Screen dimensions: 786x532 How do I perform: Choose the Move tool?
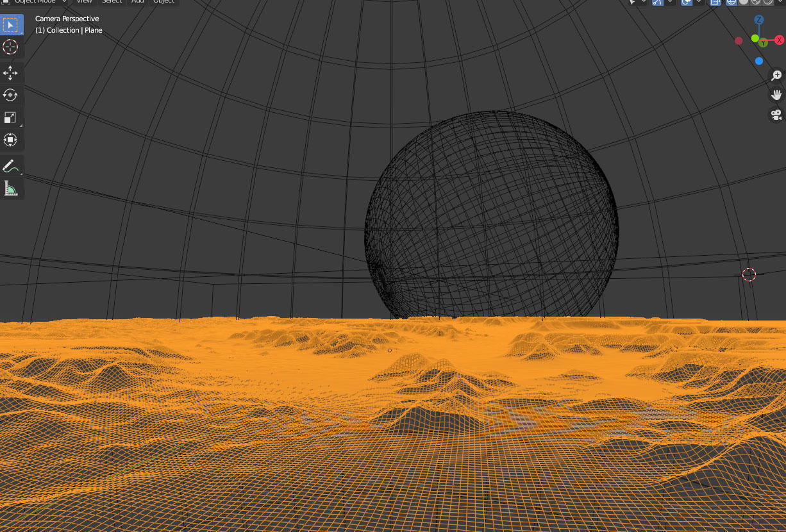click(10, 73)
